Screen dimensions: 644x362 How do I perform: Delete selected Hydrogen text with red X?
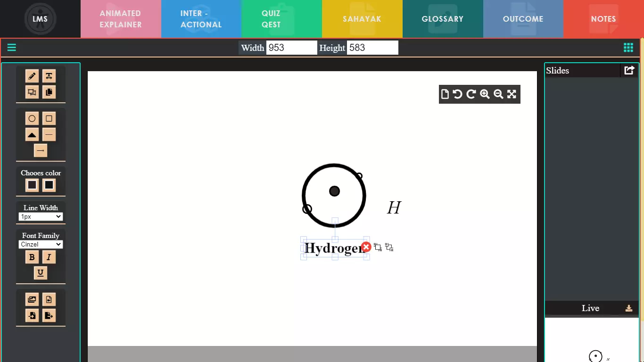[366, 247]
